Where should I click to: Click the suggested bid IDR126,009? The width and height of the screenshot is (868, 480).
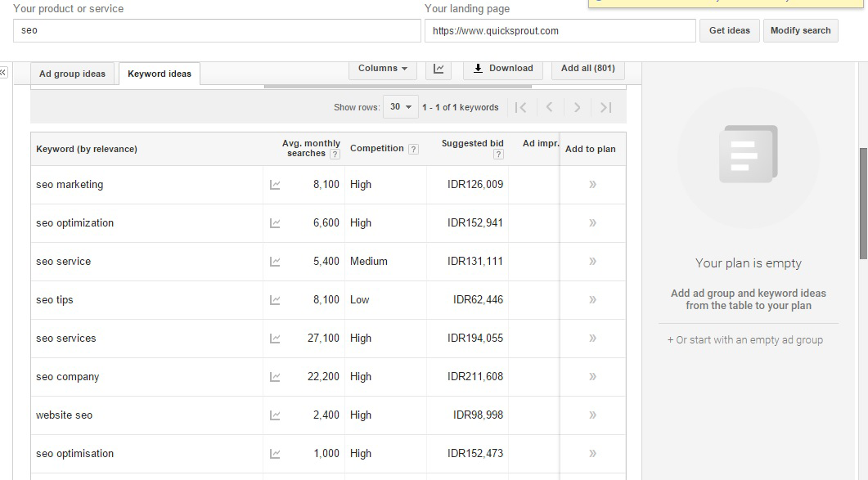475,184
